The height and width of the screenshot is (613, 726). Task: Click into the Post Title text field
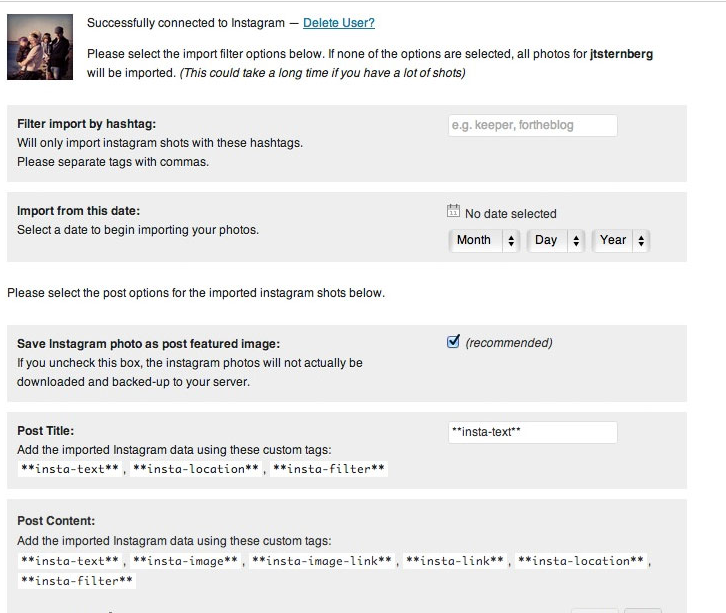coord(532,432)
